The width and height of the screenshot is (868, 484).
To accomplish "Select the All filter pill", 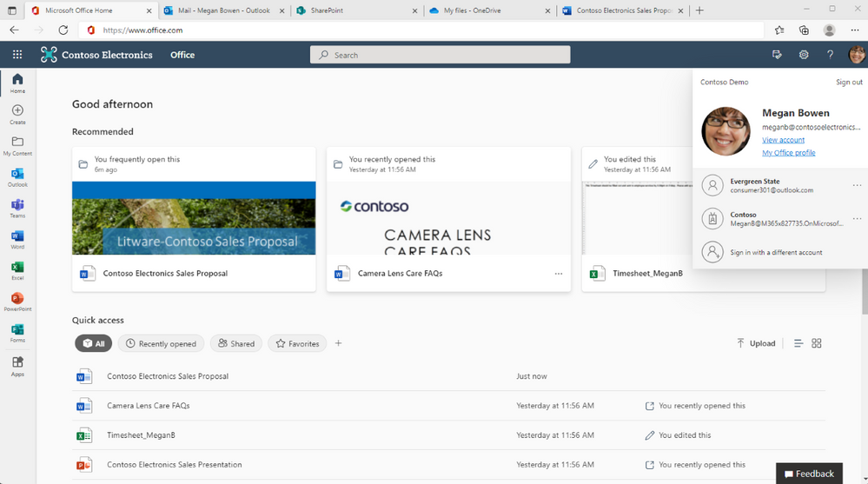I will pos(94,343).
